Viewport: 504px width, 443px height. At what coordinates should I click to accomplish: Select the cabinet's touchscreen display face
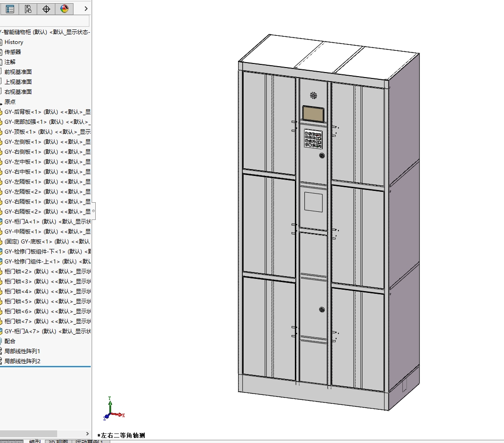tap(313, 114)
